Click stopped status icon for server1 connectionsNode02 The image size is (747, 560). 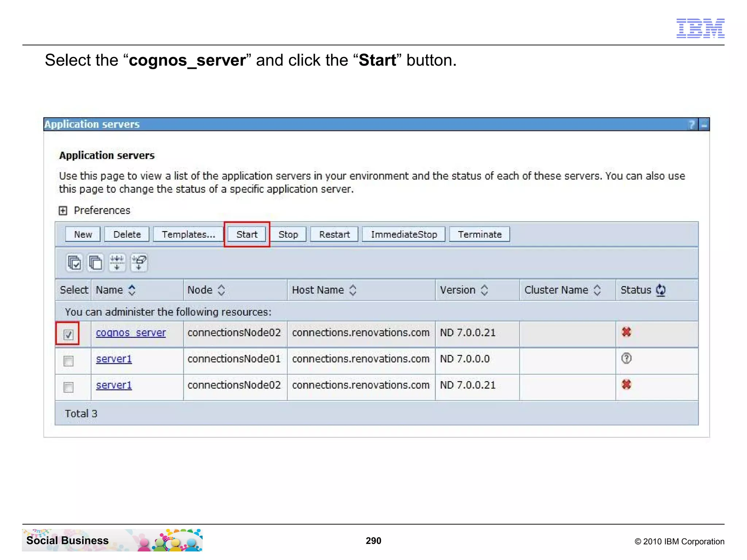click(x=626, y=385)
